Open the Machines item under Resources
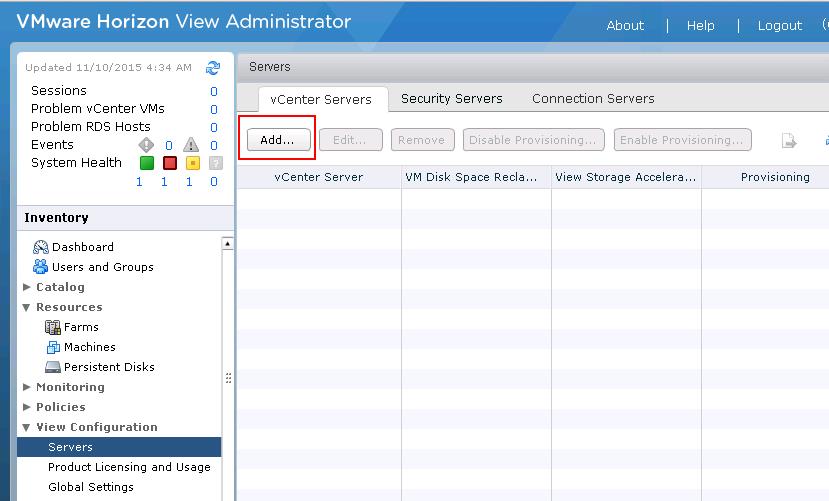The image size is (829, 501). [89, 347]
